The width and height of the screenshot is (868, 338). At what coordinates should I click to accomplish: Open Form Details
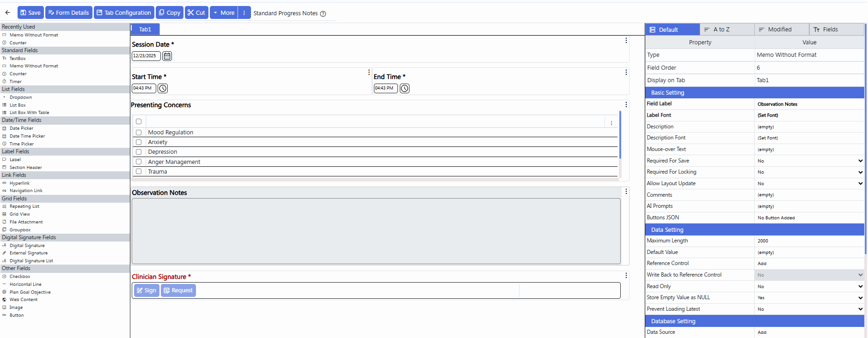click(x=68, y=12)
